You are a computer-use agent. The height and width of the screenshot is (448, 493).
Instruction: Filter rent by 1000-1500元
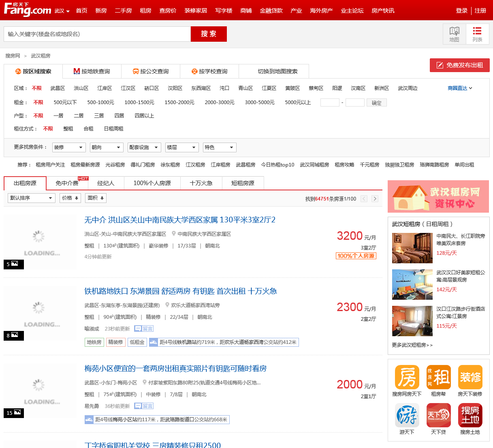click(139, 102)
